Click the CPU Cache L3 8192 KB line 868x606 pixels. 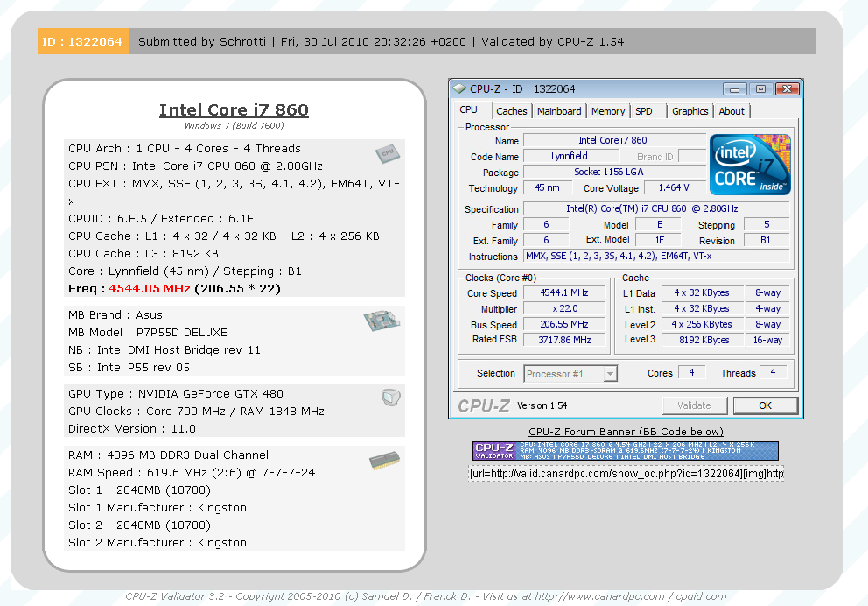[x=143, y=254]
